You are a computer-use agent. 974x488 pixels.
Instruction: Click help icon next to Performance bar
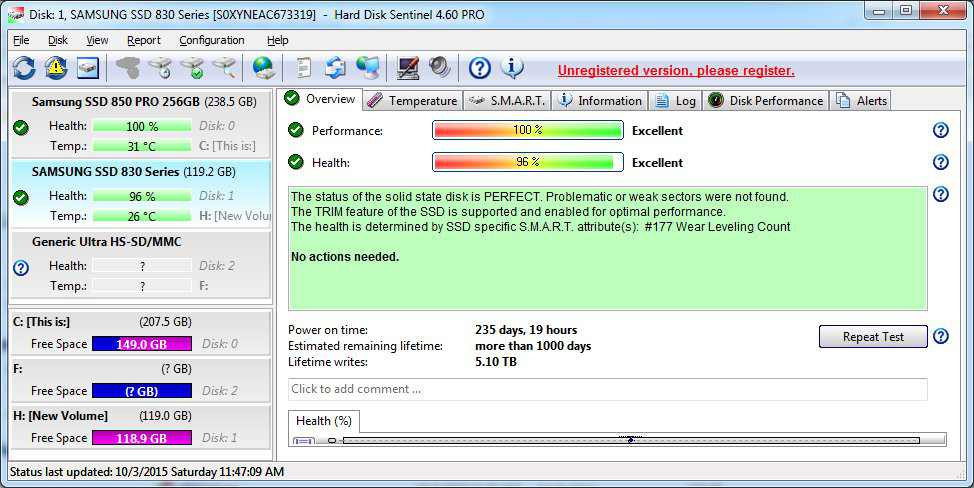tap(941, 130)
